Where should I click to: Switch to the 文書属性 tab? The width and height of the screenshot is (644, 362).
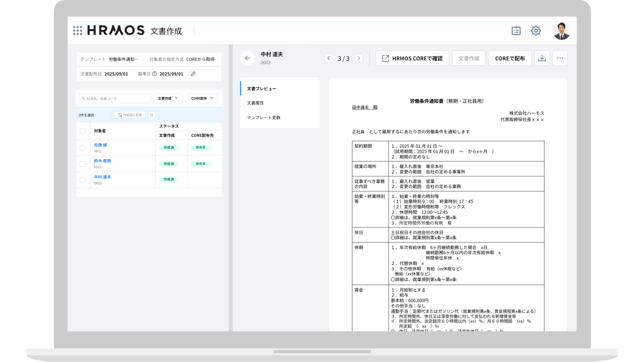pyautogui.click(x=255, y=103)
